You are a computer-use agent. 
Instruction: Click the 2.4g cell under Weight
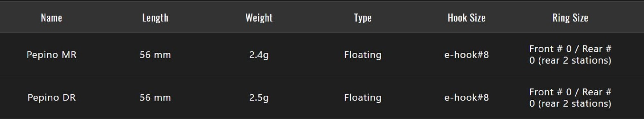259,55
